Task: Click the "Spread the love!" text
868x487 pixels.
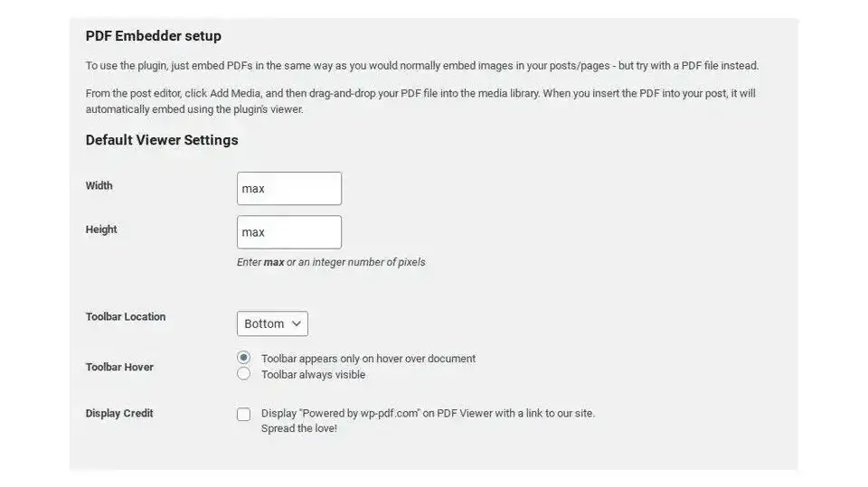Action: (298, 428)
